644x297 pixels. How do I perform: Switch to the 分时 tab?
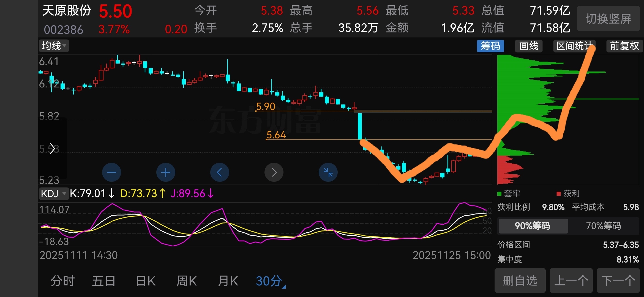63,281
